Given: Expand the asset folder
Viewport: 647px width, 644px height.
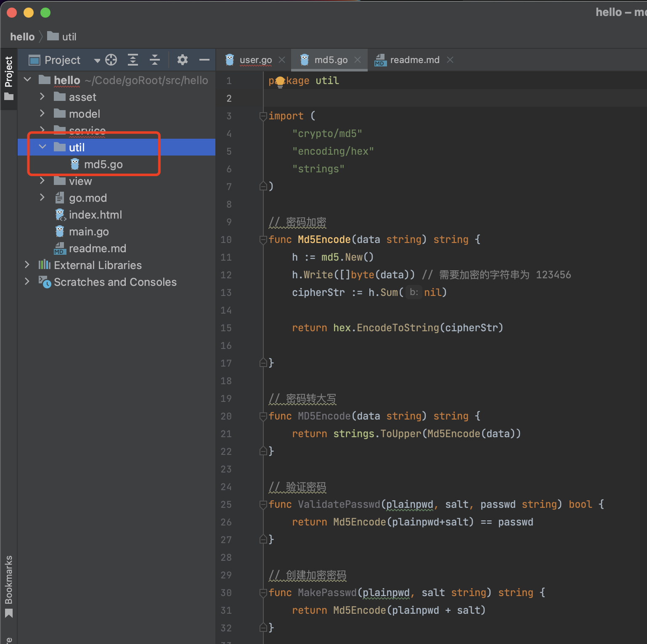Looking at the screenshot, I should tap(42, 97).
